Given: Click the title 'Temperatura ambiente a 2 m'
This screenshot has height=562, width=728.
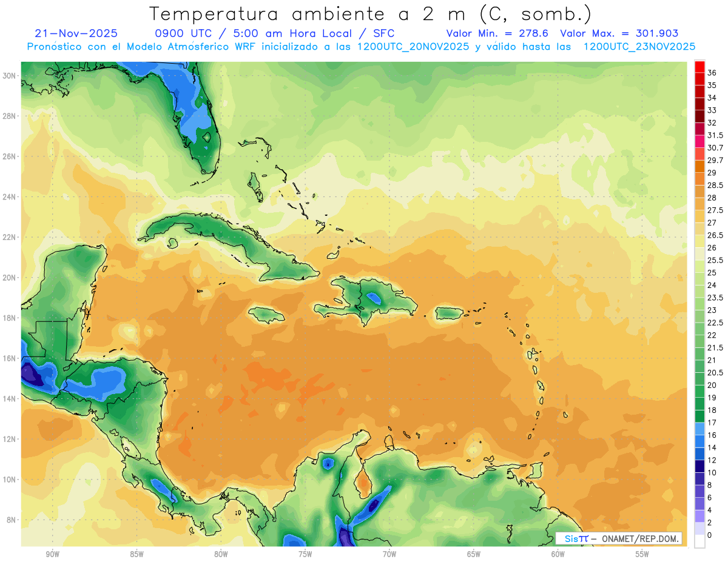Looking at the screenshot, I should click(302, 13).
